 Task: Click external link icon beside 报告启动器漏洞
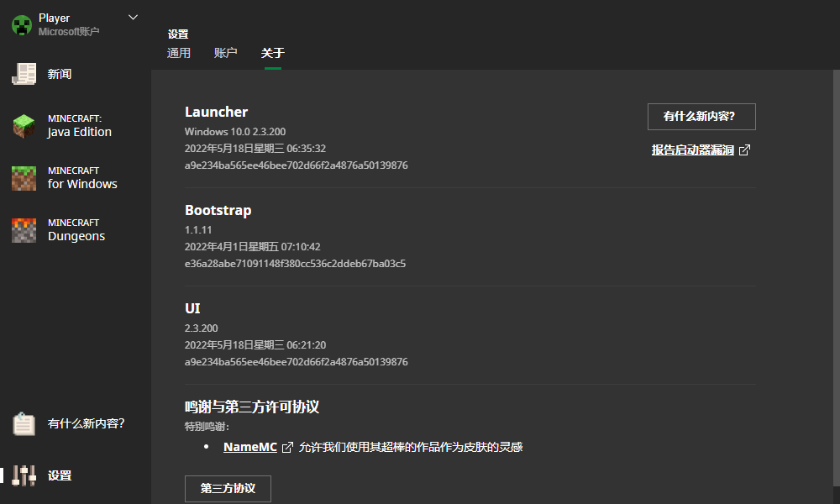pyautogui.click(x=744, y=150)
